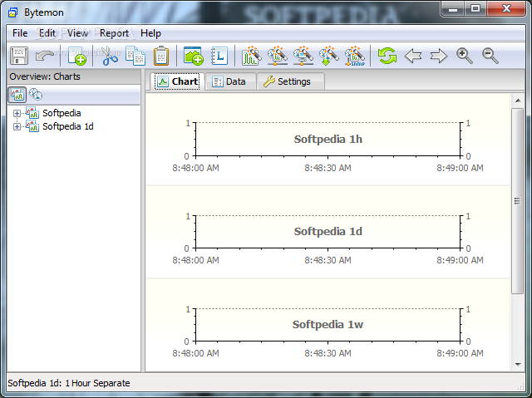This screenshot has height=398, width=532.
Task: Click the Undo arrow icon
Action: click(x=44, y=56)
